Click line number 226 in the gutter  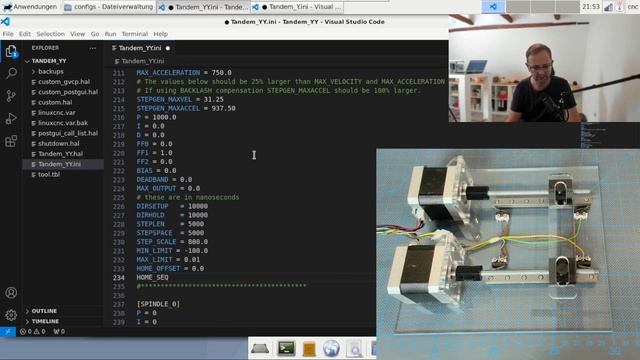pyautogui.click(x=118, y=206)
